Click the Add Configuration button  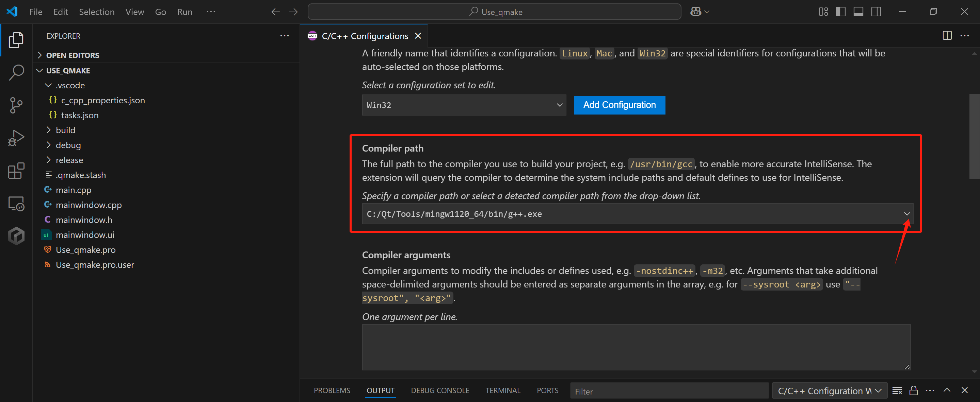pos(619,105)
